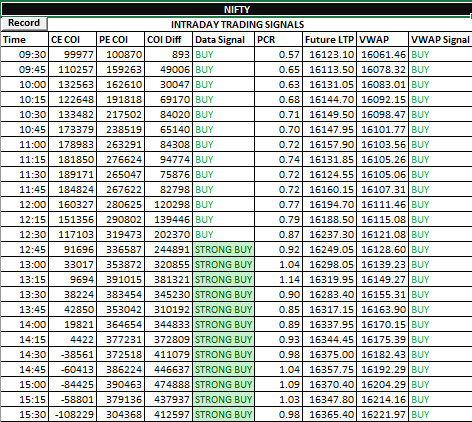Select the NIFTY title bar cell
Image resolution: width=472 pixels, height=422 pixels.
[x=236, y=9]
